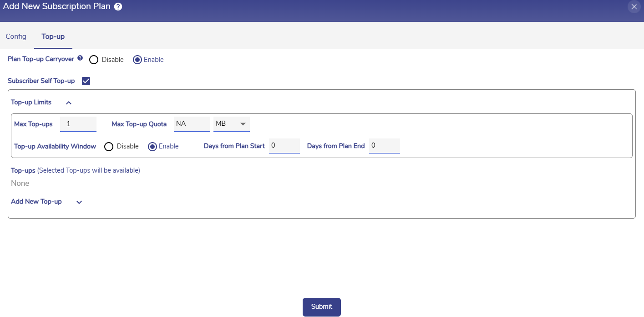Disable the Top-up Availability Window
This screenshot has width=644, height=317.
[109, 146]
